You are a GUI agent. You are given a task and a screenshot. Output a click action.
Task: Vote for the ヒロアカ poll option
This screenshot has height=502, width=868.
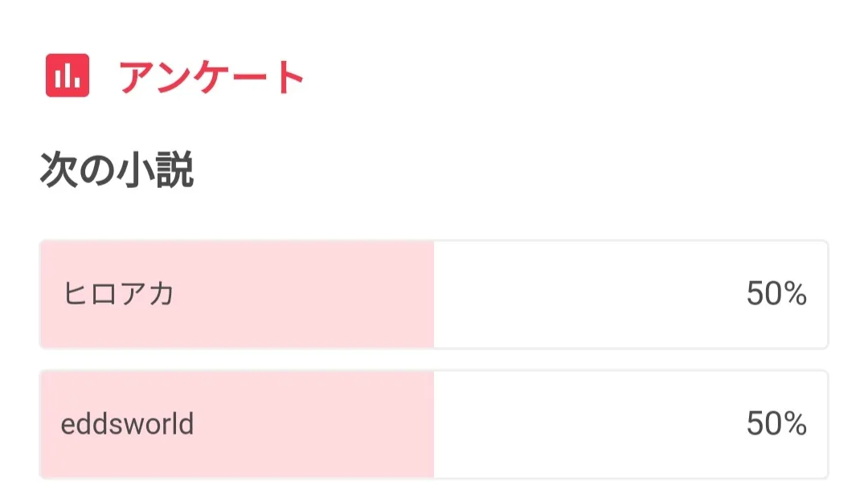click(433, 295)
